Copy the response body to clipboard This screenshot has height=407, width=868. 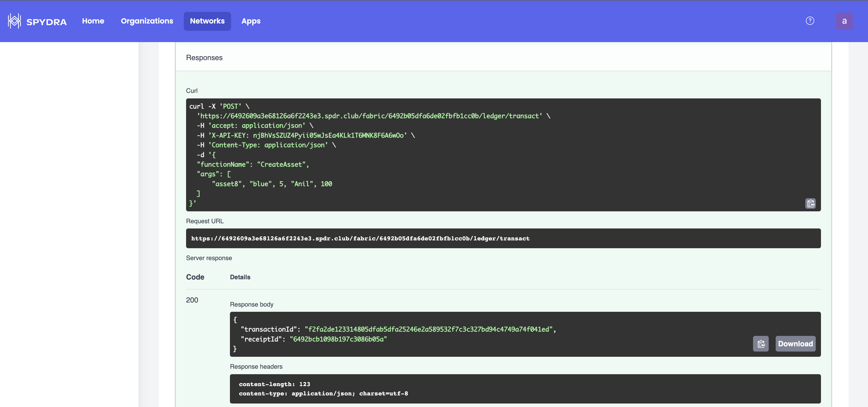point(761,344)
